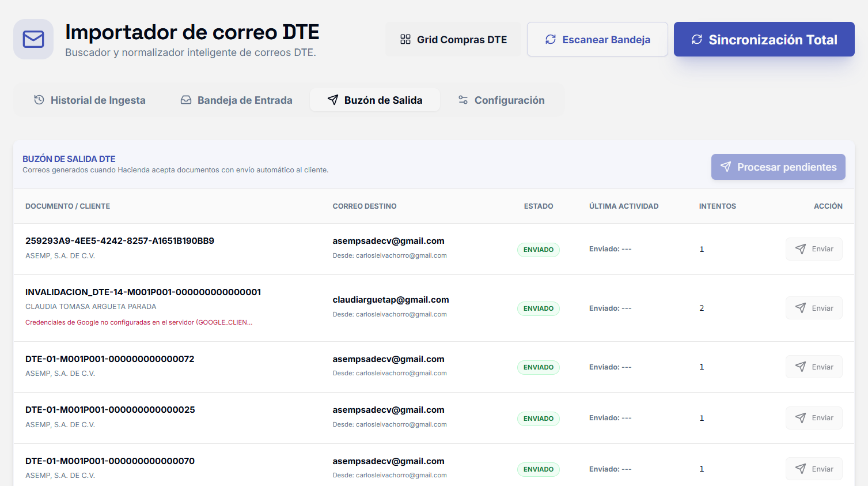Click document DTE-01-M001P001-000000000000025
The image size is (868, 486).
(x=110, y=410)
